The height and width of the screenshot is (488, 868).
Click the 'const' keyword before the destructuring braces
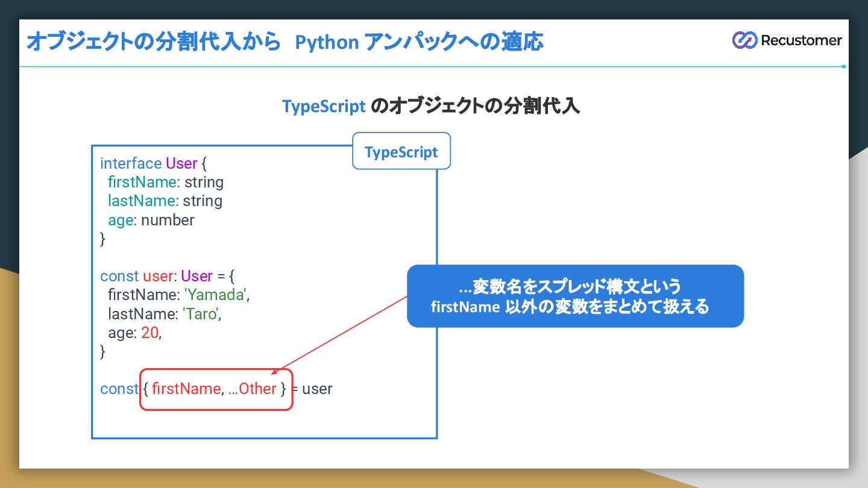(119, 389)
